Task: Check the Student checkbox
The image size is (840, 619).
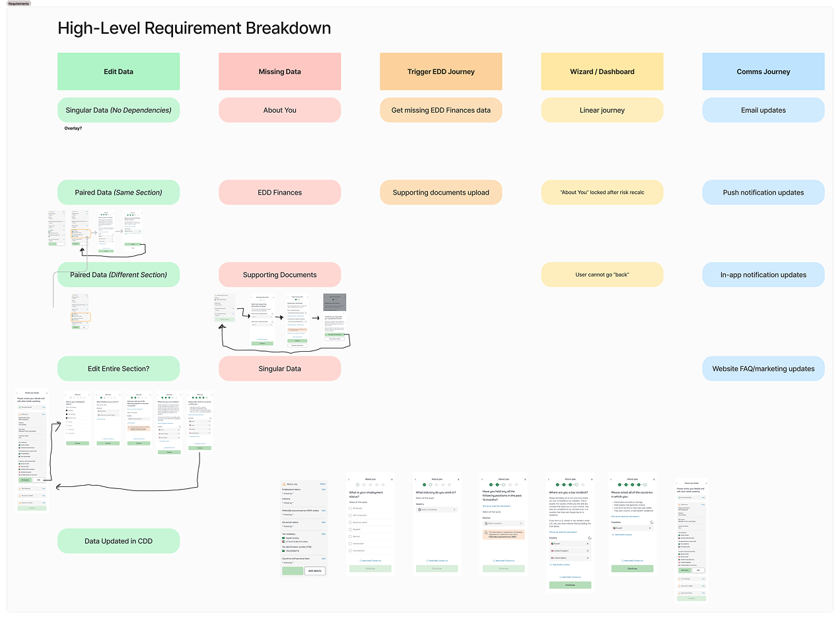Action: coord(351,529)
